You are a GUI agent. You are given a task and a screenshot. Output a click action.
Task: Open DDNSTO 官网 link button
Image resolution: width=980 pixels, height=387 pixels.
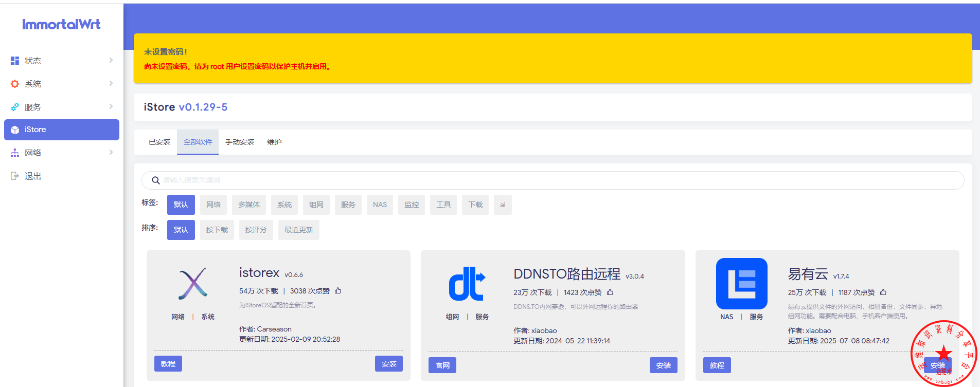coord(442,365)
